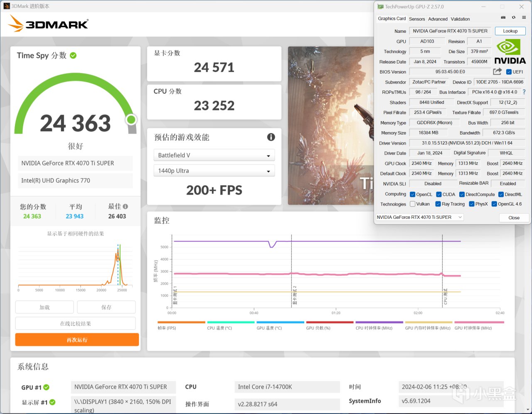Click the 3DMark title bar app icon
Viewport: 532px width, 414px height.
[7, 6]
